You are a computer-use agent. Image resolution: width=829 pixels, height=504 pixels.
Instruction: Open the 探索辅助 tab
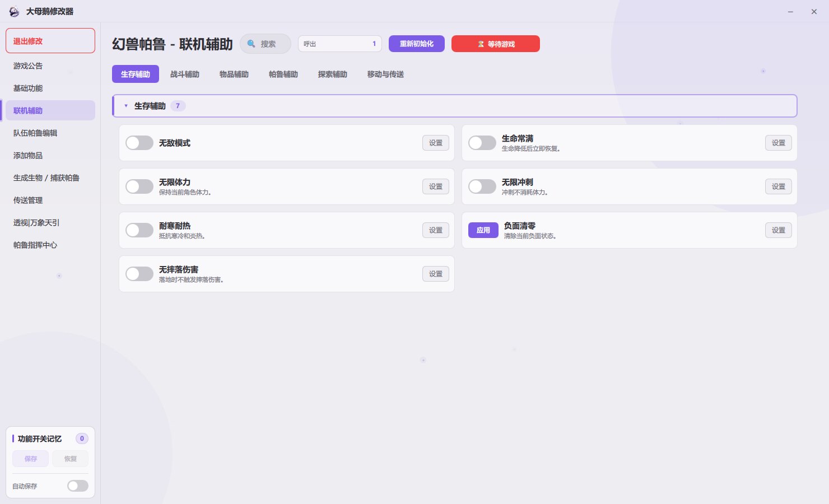click(x=333, y=74)
